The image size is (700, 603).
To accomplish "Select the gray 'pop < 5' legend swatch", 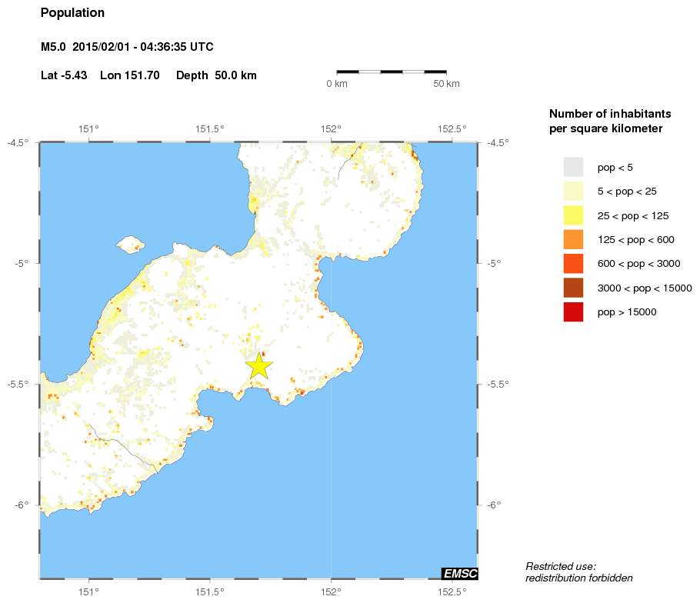I will point(573,167).
